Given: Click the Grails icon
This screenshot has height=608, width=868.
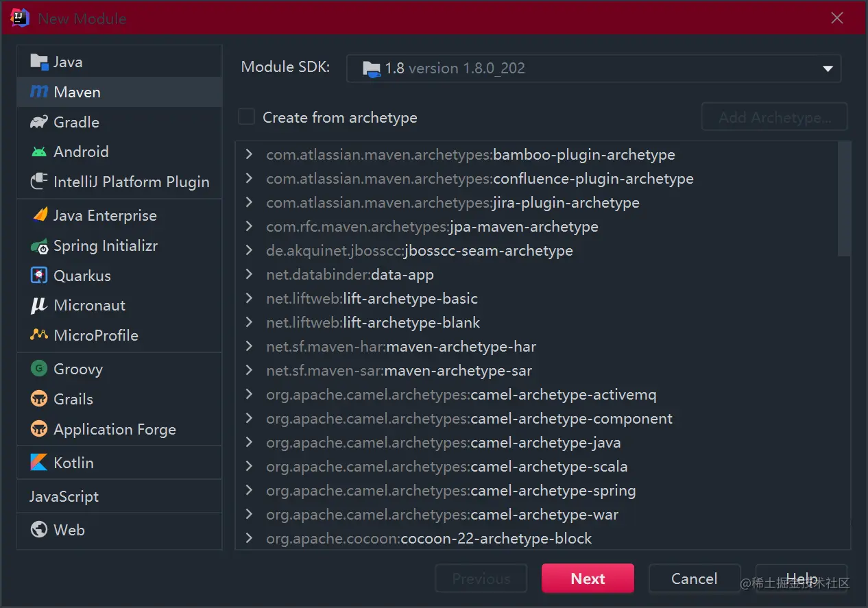Looking at the screenshot, I should point(39,399).
